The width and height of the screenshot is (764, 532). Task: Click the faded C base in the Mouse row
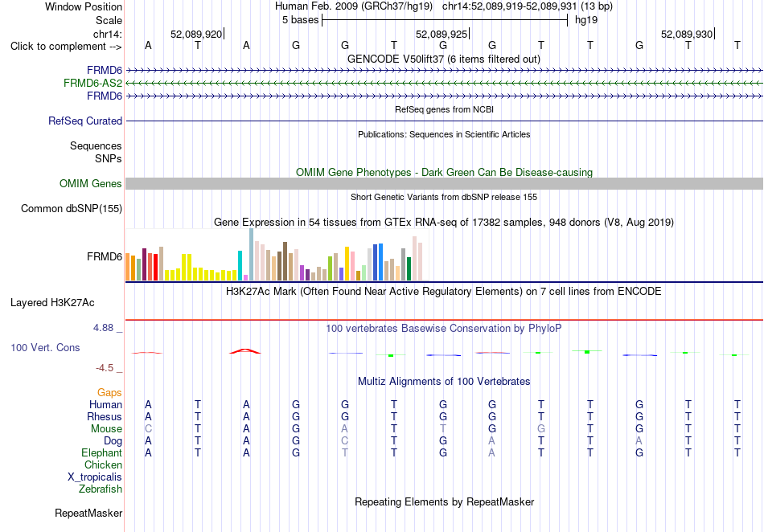click(148, 429)
